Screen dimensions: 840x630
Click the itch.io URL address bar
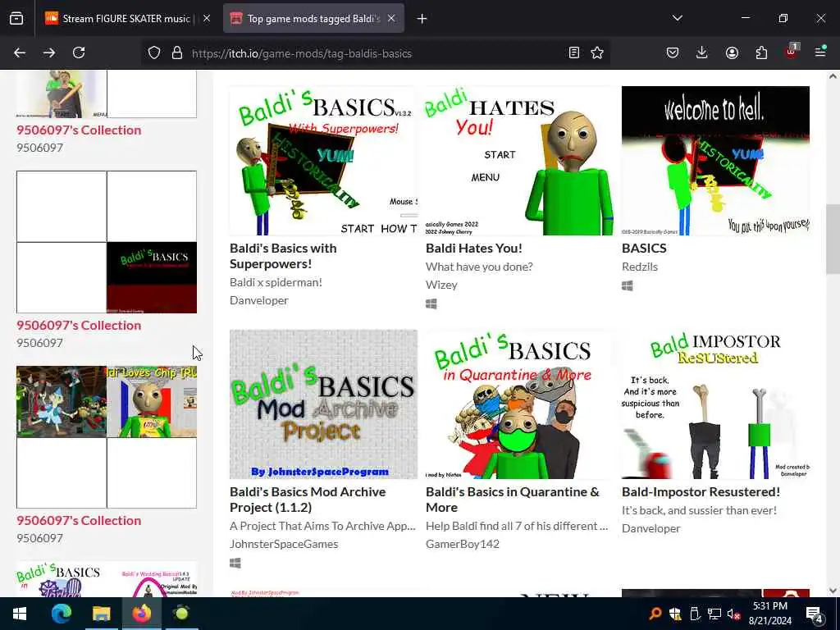coord(375,53)
